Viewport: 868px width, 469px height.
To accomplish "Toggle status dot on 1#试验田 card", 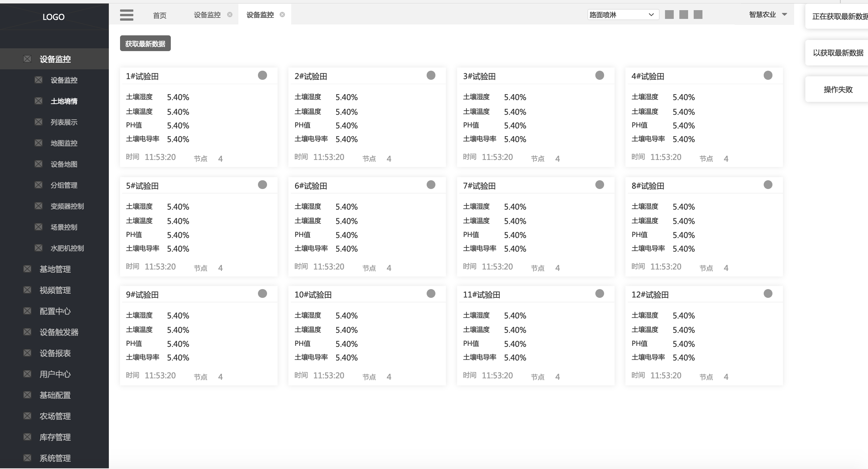I will pos(262,75).
